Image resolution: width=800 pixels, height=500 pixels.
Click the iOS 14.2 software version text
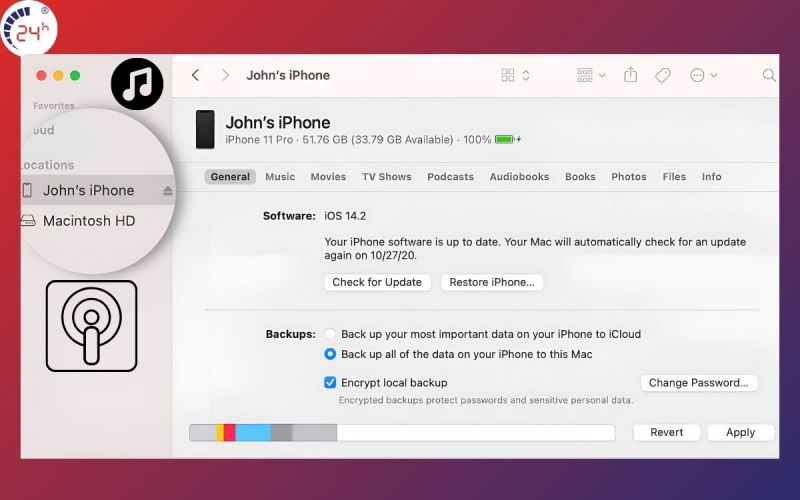345,216
